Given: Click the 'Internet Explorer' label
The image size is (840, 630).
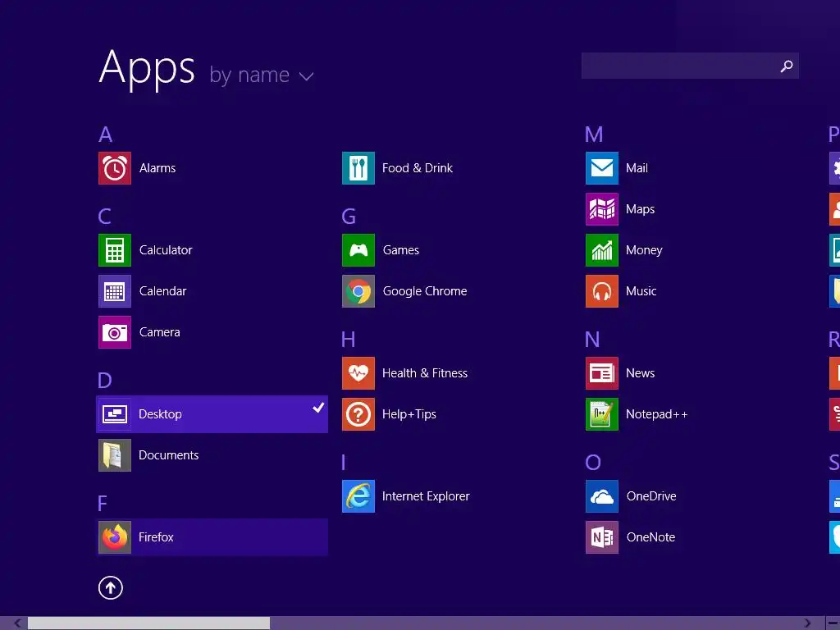Looking at the screenshot, I should tap(426, 496).
